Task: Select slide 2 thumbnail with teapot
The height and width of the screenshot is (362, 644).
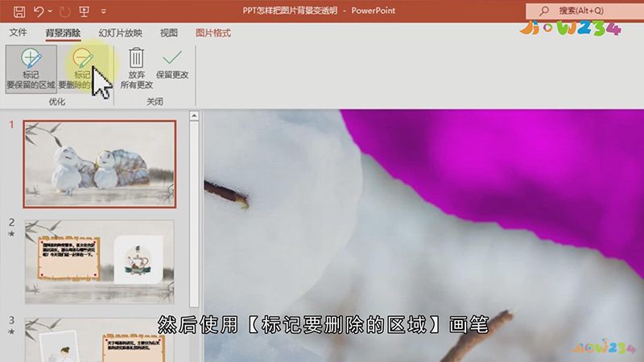Action: (100, 262)
